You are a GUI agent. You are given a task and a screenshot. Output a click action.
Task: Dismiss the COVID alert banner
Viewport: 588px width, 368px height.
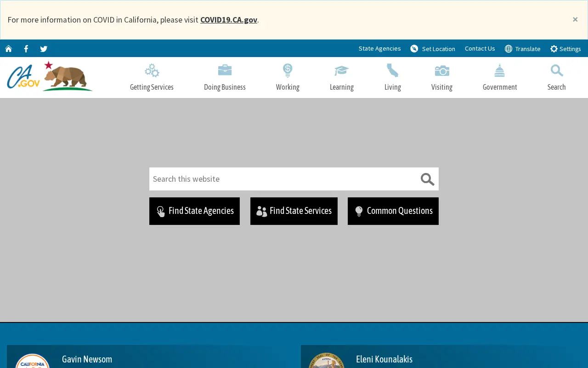tap(575, 19)
